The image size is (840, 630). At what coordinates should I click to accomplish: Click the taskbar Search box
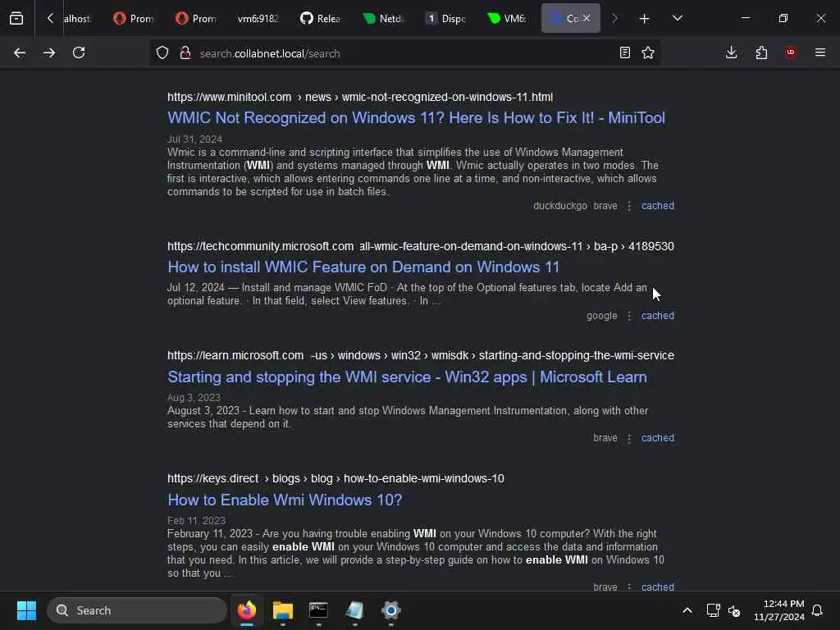pos(137,610)
